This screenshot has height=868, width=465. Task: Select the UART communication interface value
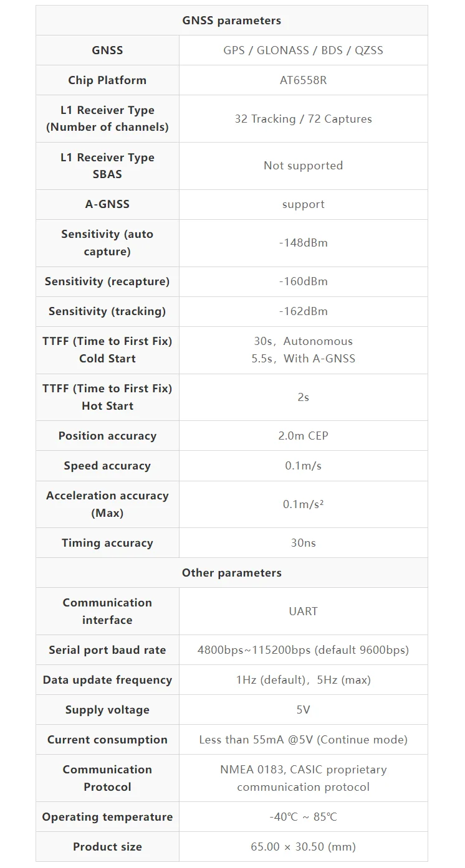click(303, 611)
